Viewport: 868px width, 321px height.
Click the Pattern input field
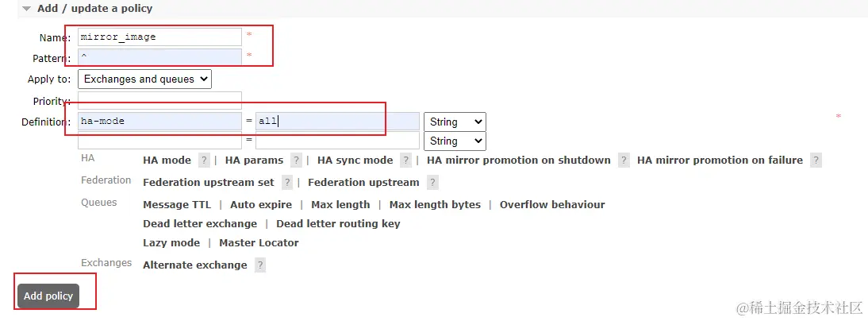(160, 56)
